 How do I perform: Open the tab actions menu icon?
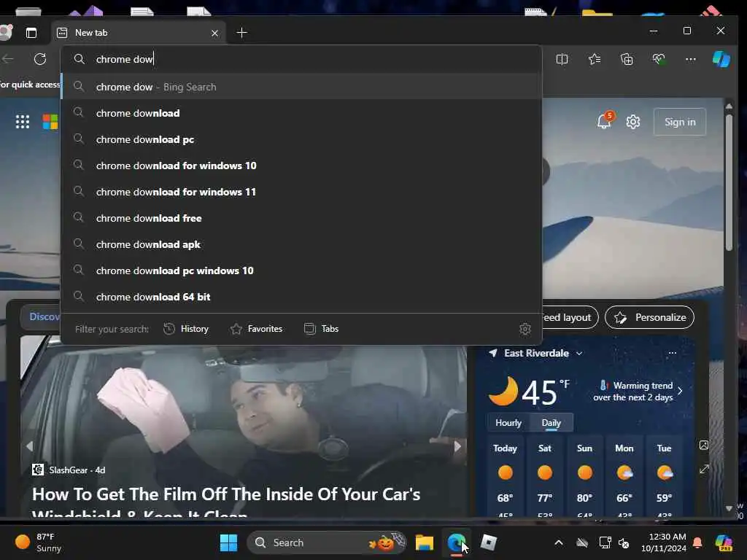(x=31, y=33)
